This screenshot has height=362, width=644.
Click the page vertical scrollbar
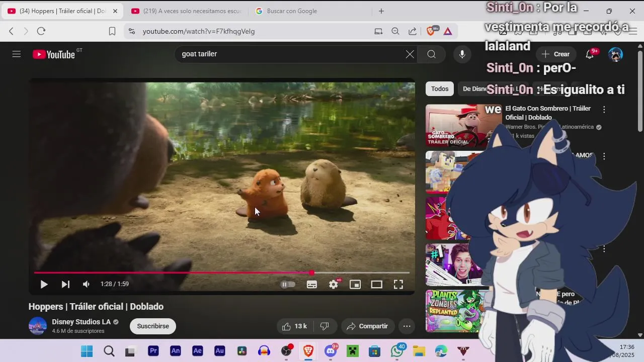coord(640,90)
